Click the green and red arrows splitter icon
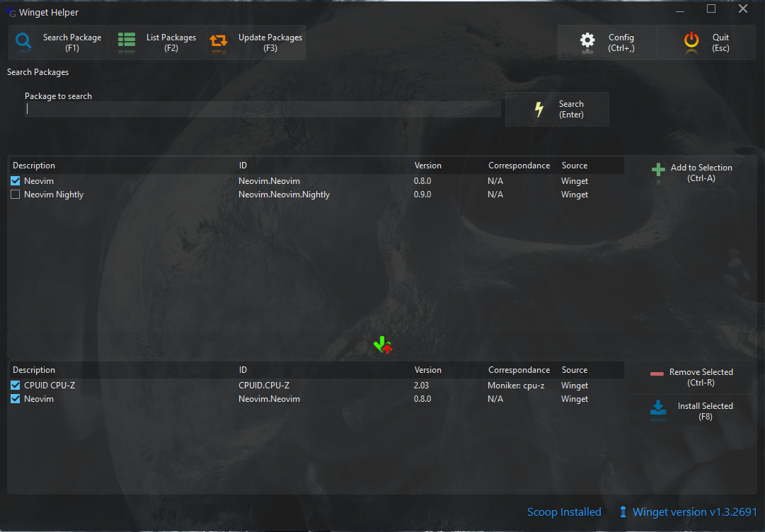765x532 pixels. coord(383,345)
